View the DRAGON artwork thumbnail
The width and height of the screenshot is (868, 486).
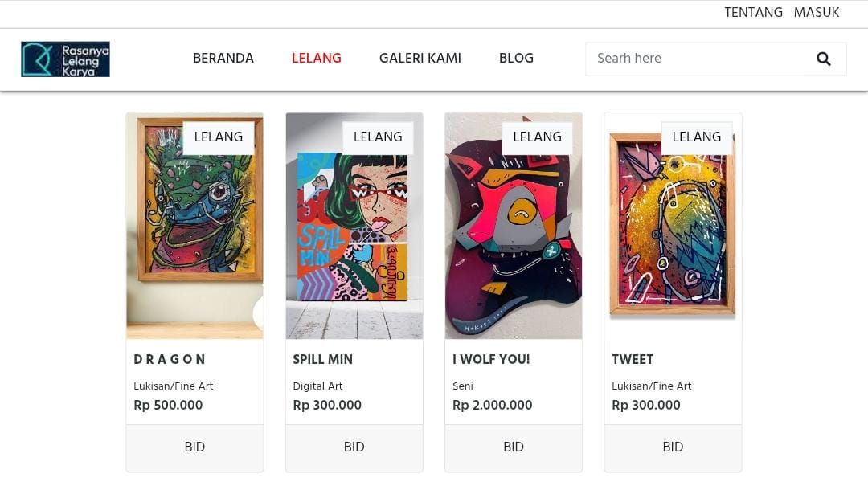point(194,225)
